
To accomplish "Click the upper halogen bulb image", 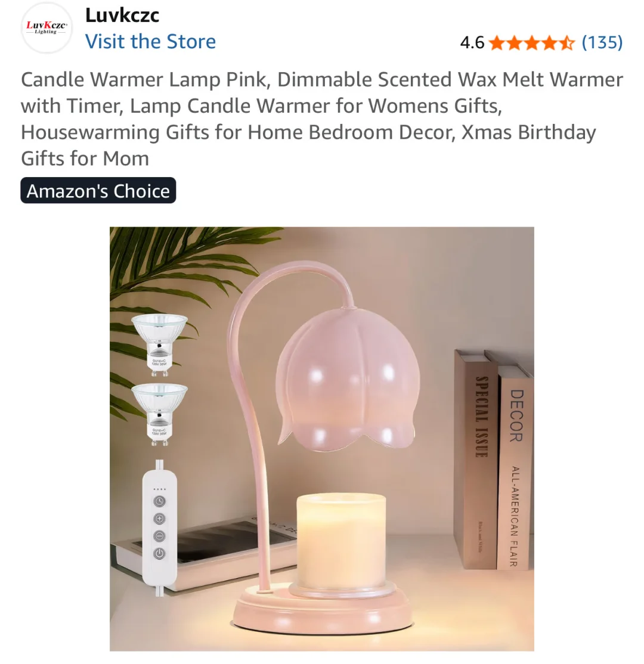I will pyautogui.click(x=159, y=345).
